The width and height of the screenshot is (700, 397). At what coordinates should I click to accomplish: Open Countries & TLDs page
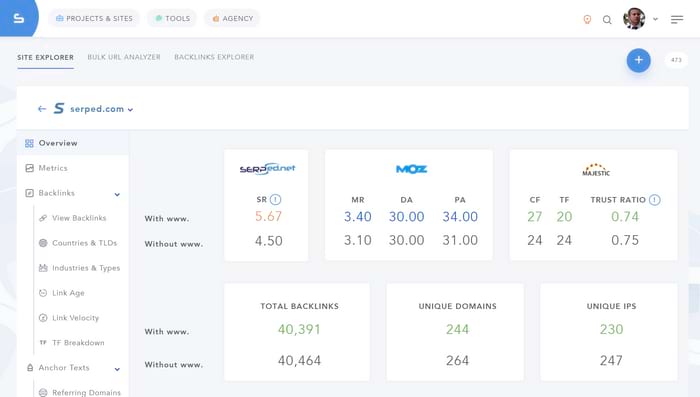(x=84, y=243)
